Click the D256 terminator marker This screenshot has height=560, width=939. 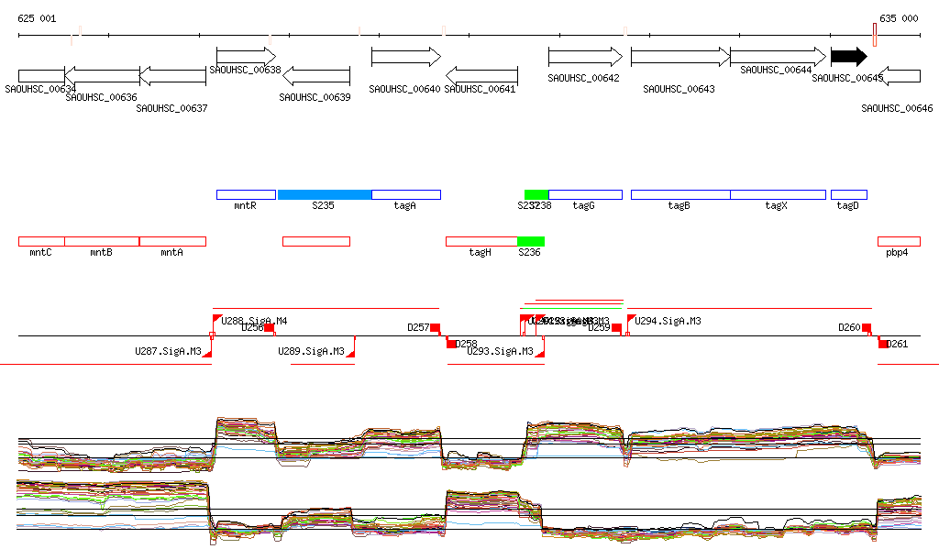click(x=271, y=328)
